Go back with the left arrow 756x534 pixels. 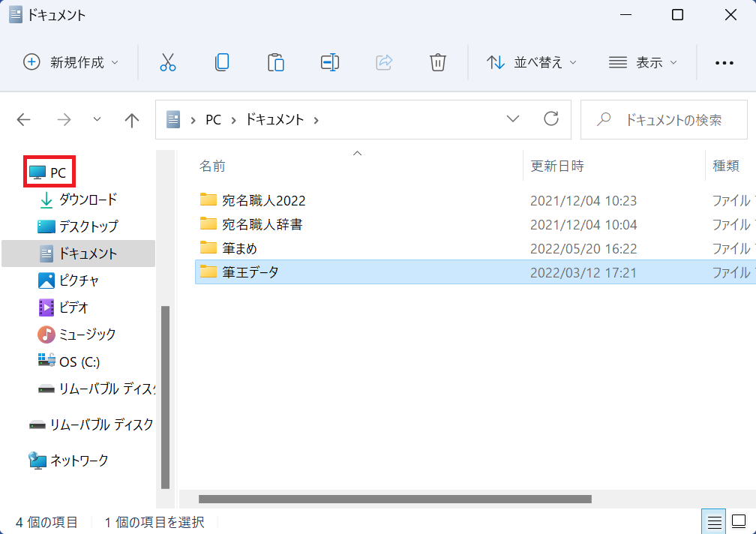(x=24, y=119)
